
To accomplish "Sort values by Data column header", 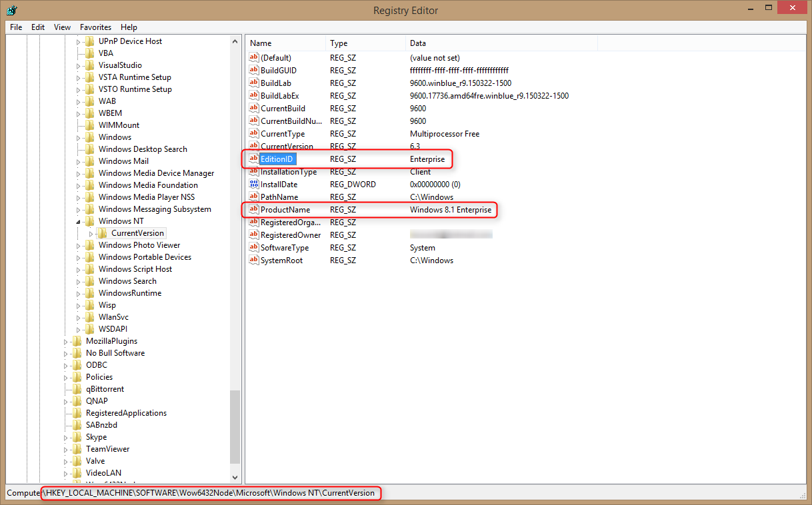I will tap(502, 43).
